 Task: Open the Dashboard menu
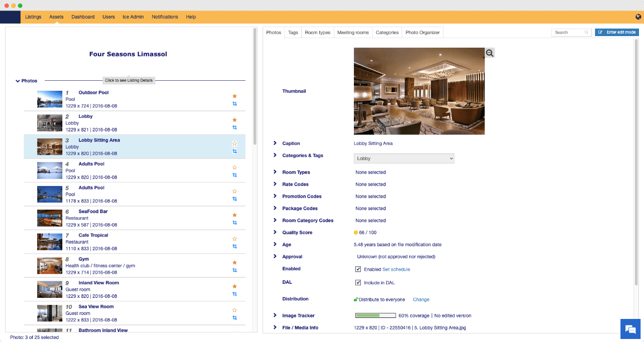point(83,17)
